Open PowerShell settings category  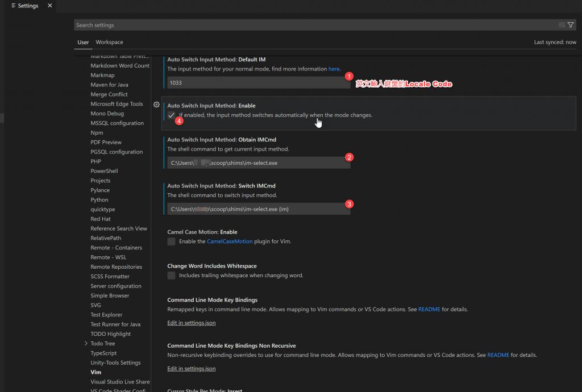pos(105,172)
